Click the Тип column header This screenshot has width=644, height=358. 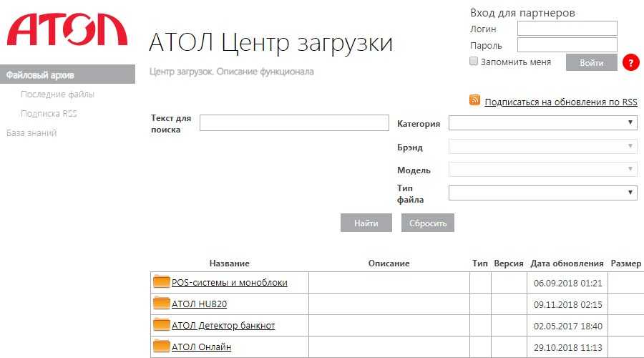(x=480, y=263)
